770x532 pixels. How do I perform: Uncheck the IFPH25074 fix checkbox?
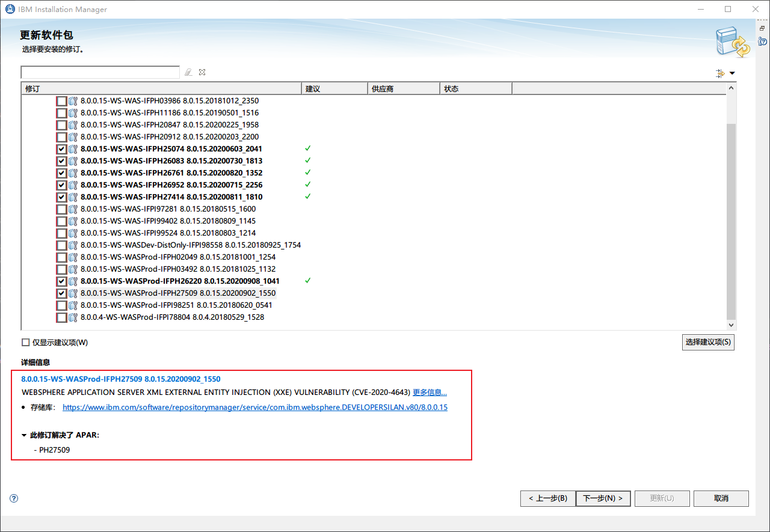tap(61, 149)
